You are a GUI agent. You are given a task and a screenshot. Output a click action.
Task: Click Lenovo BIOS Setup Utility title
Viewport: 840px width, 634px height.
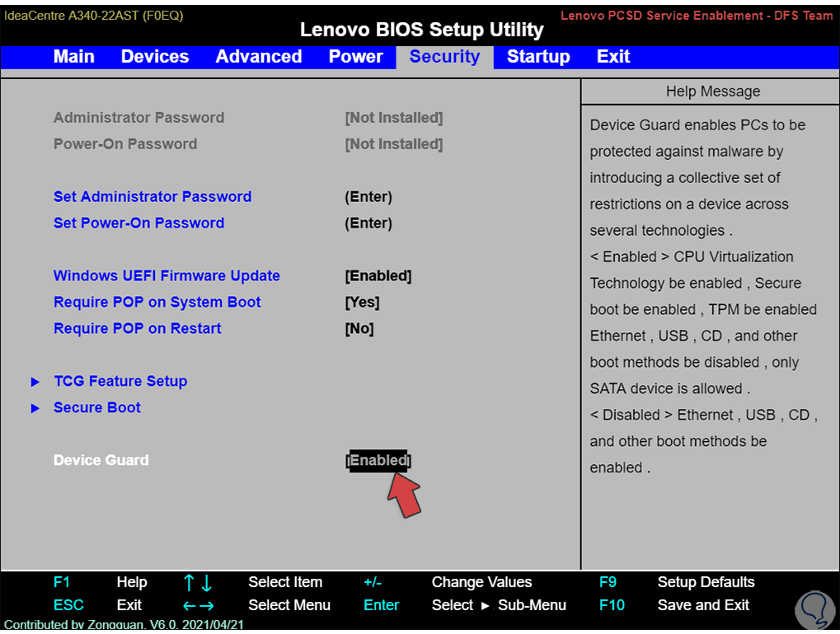pyautogui.click(x=421, y=30)
